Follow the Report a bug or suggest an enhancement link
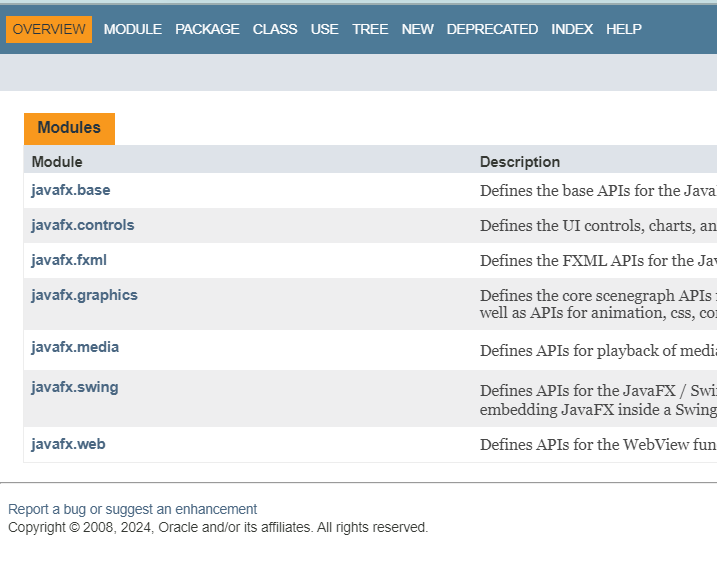The width and height of the screenshot is (717, 565). pyautogui.click(x=133, y=509)
